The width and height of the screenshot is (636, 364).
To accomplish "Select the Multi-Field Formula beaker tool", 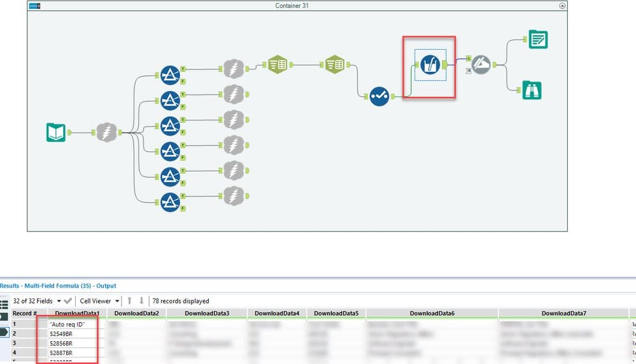I will tap(430, 64).
